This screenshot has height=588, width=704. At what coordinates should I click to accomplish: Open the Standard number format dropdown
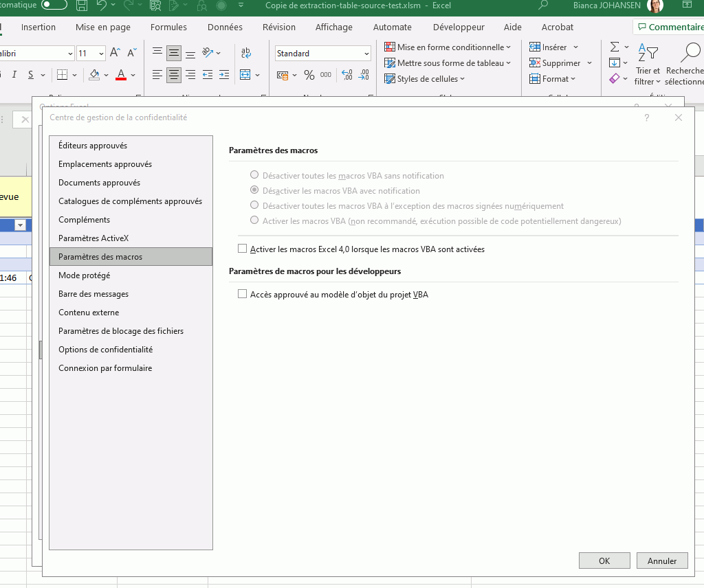[366, 54]
